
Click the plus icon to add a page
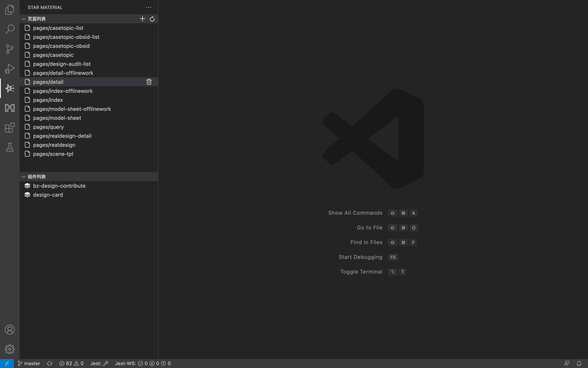click(x=142, y=19)
